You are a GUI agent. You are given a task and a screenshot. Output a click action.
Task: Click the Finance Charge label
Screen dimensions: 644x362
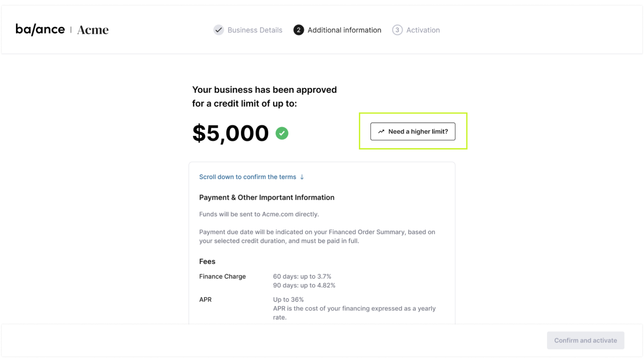click(222, 277)
